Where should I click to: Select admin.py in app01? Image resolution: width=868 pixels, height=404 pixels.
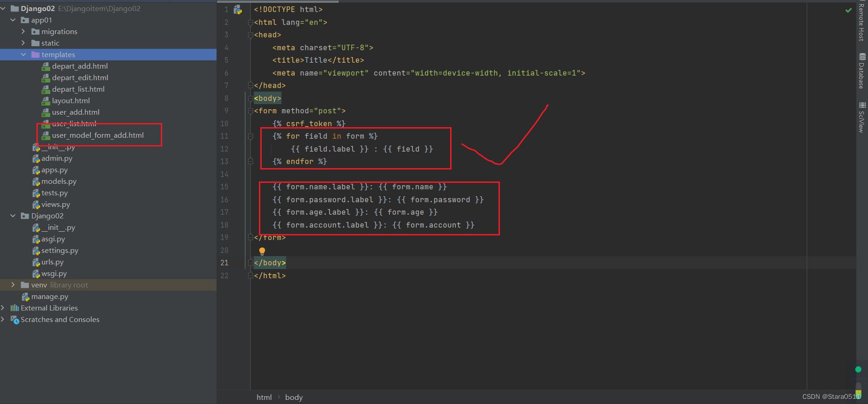57,158
